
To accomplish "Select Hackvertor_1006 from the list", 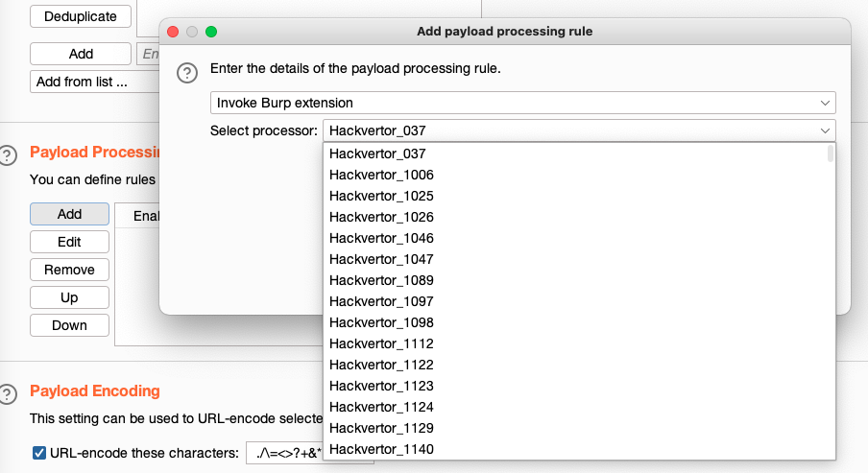I will coord(381,175).
